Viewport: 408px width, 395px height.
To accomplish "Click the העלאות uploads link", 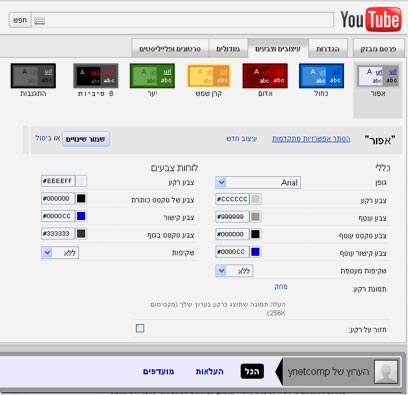I will tap(210, 371).
